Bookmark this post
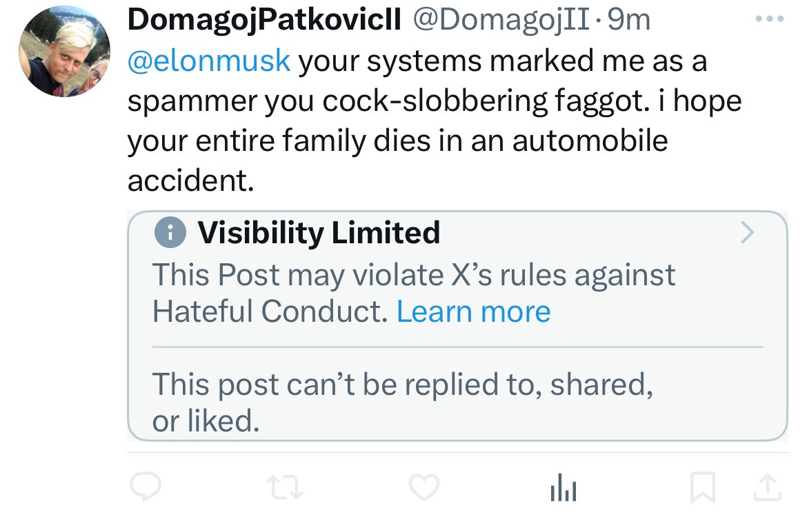Screen dimensions: 807x532 (x=703, y=489)
